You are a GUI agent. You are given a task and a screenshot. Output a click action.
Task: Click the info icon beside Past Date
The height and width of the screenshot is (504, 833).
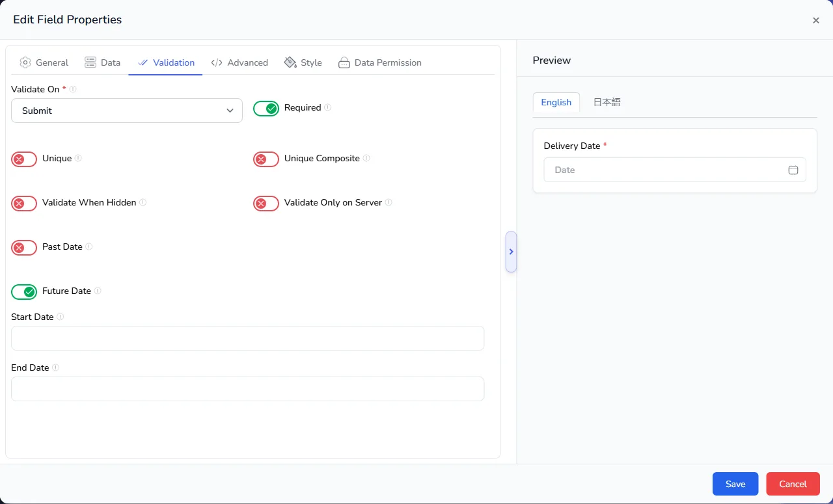pos(89,246)
